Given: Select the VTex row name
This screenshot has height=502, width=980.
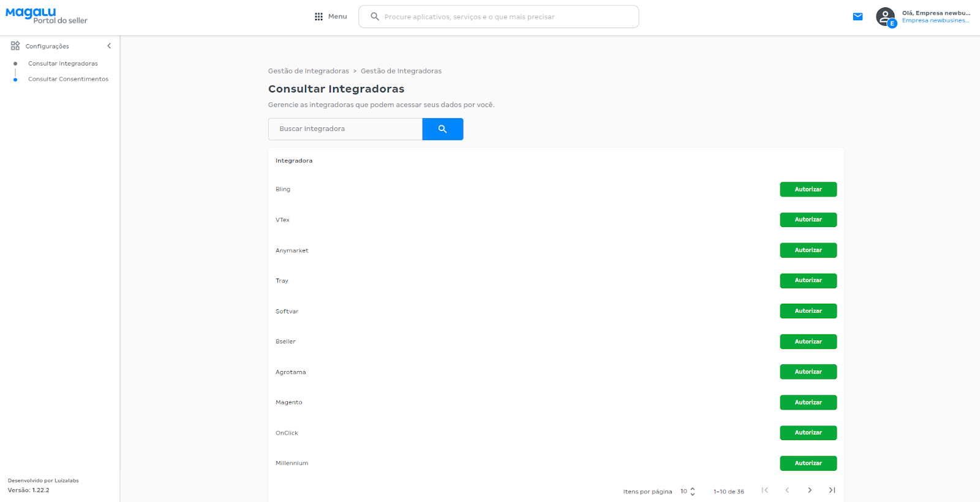Looking at the screenshot, I should point(282,220).
